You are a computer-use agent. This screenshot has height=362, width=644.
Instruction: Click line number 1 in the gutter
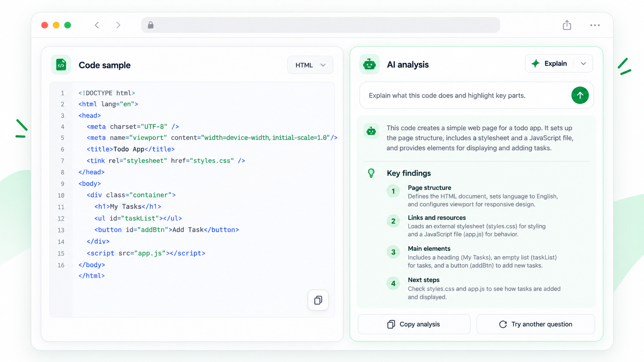click(x=62, y=93)
